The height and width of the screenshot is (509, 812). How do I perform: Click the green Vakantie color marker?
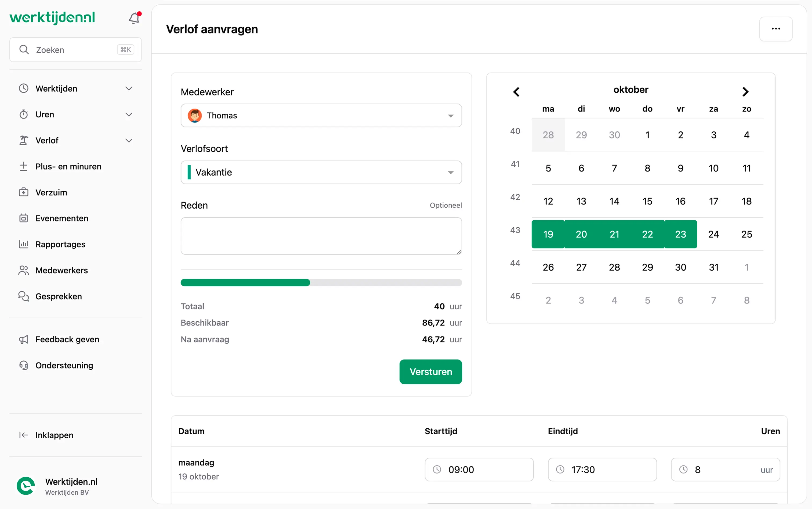pyautogui.click(x=189, y=172)
